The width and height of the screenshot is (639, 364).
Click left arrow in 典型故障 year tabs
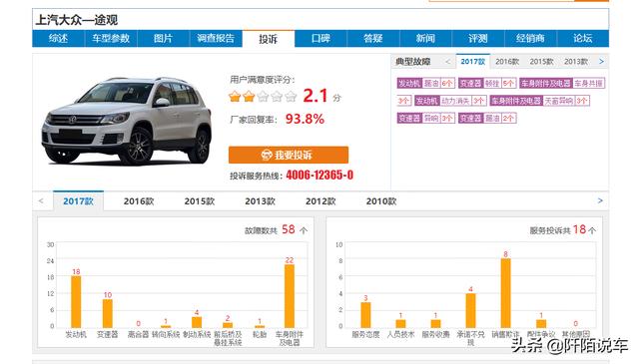[x=448, y=62]
